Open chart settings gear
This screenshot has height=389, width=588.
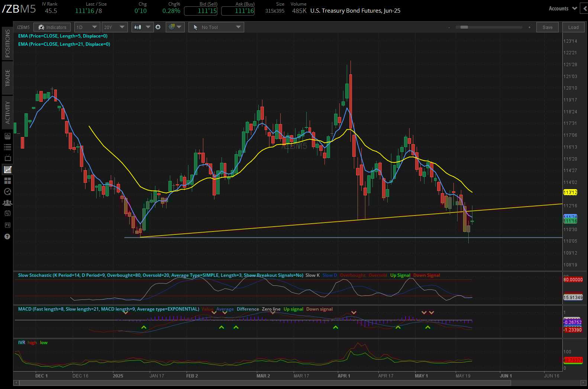[x=158, y=27]
